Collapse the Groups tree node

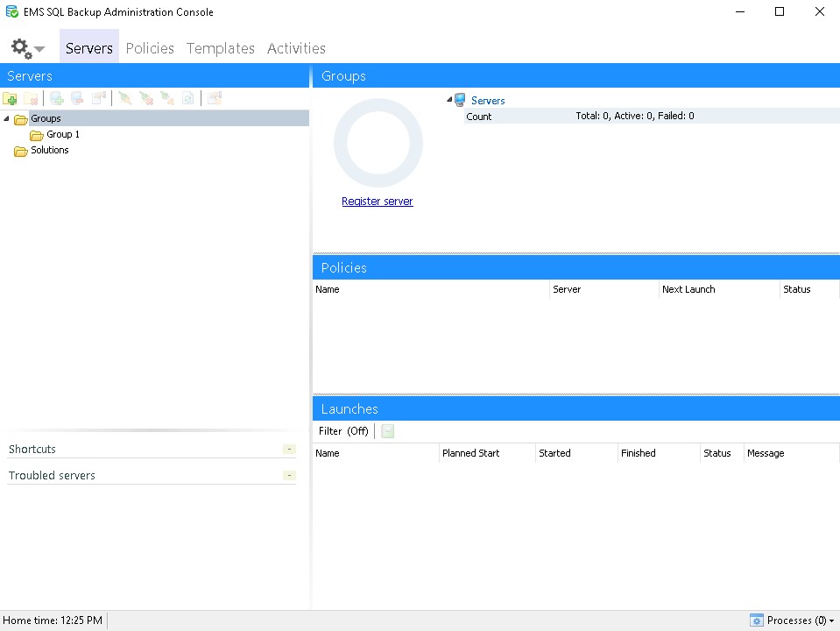coord(6,118)
